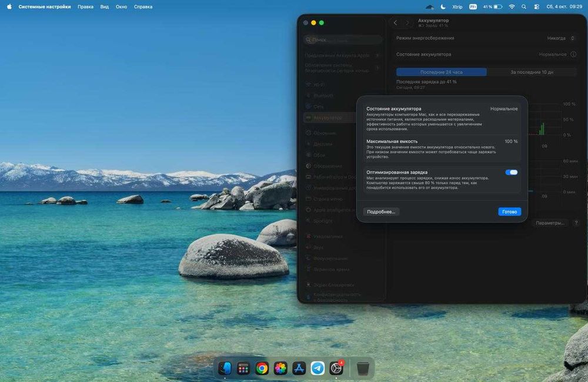This screenshot has width=588, height=382.
Task: Select Bluetooth in the settings sidebar
Action: tap(341, 96)
